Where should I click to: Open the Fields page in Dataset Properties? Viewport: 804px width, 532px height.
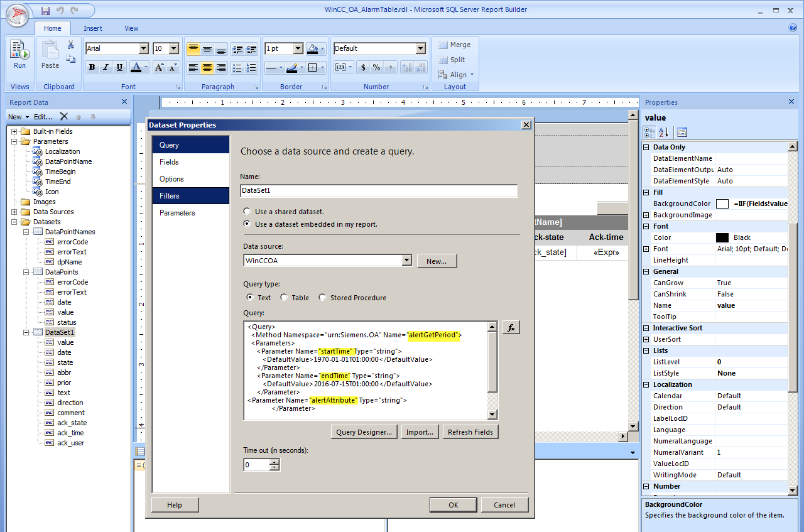(x=191, y=161)
